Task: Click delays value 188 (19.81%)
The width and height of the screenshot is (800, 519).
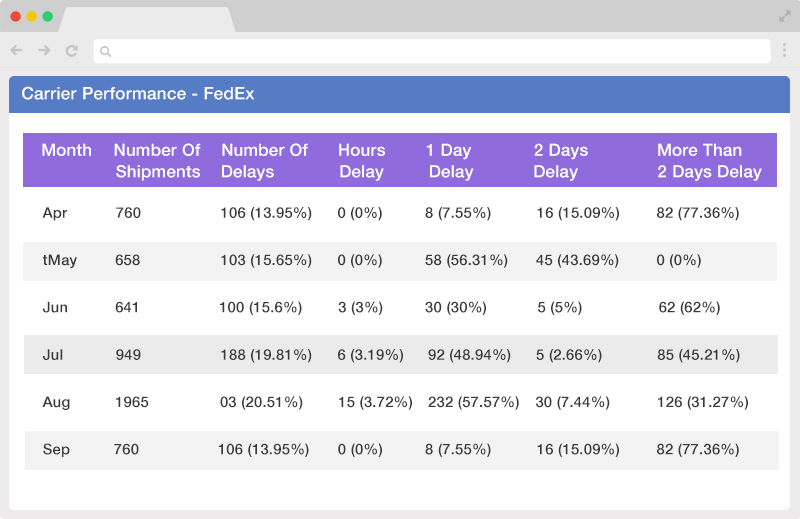Action: pyautogui.click(x=266, y=355)
